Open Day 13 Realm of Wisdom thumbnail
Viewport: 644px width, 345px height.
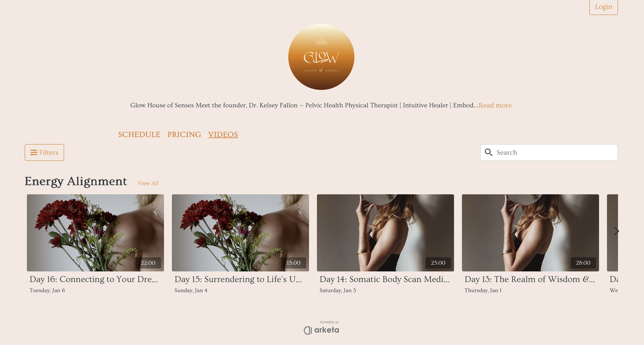(x=530, y=233)
